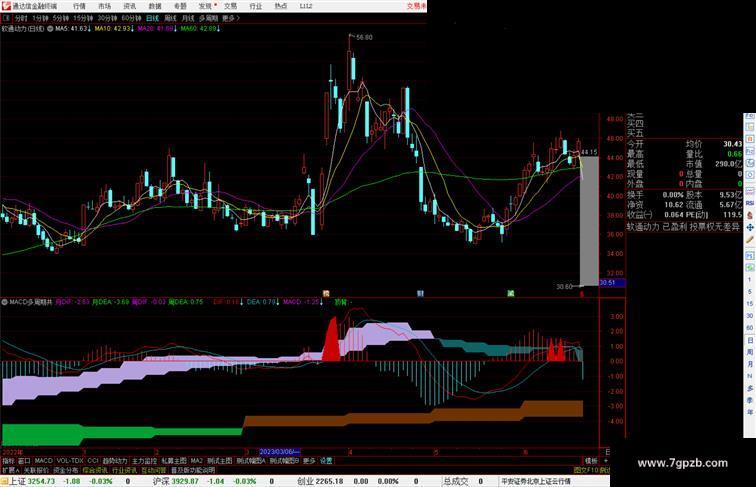Switch indicator to 主力监控
The image size is (756, 487).
tap(145, 461)
